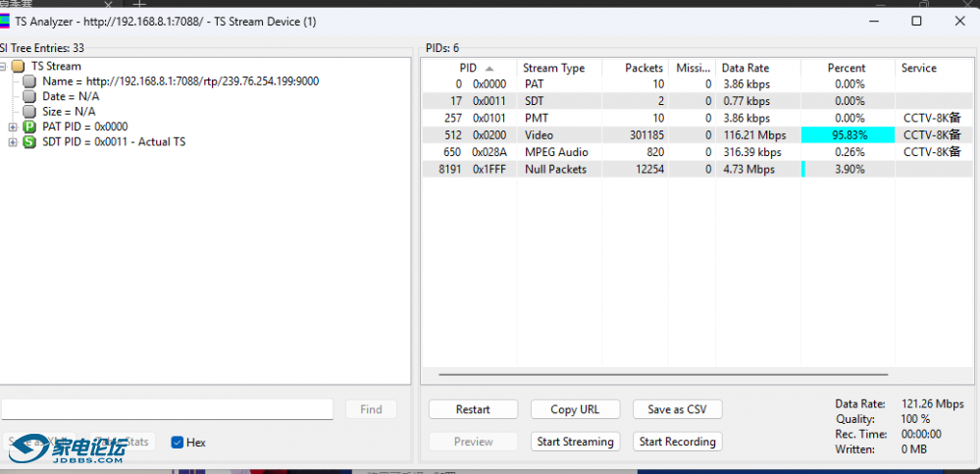Click the gray Name entry icon
The image size is (980, 474).
(29, 81)
